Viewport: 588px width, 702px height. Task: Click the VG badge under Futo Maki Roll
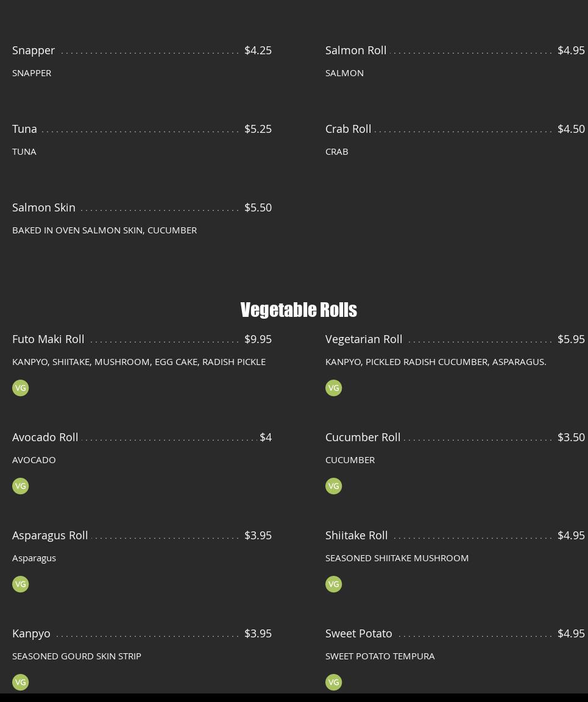[20, 388]
